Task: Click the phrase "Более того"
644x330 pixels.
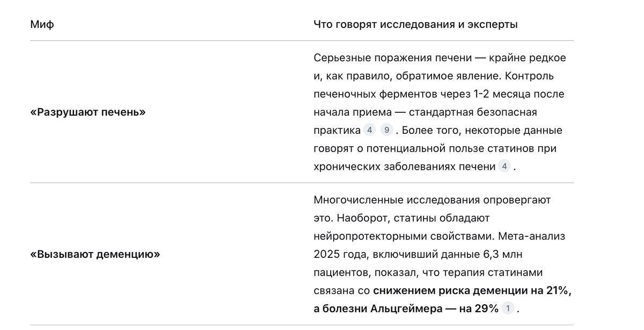Action: pyautogui.click(x=429, y=130)
